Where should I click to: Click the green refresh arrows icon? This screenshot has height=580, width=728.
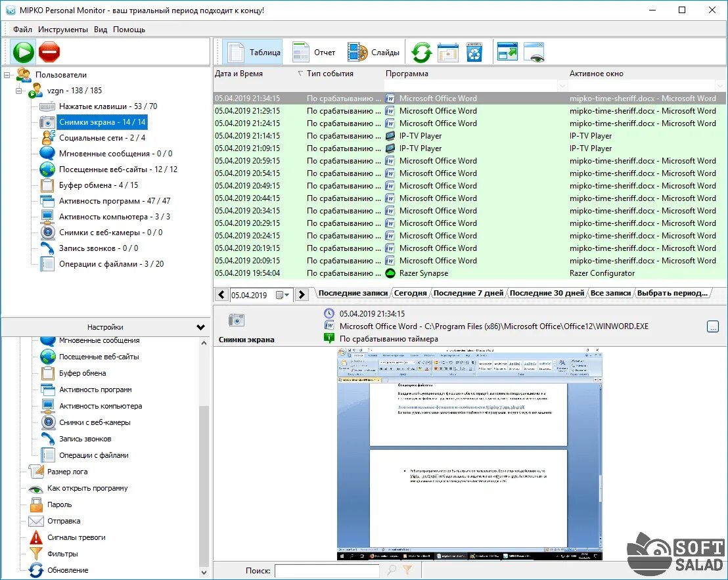(x=422, y=52)
